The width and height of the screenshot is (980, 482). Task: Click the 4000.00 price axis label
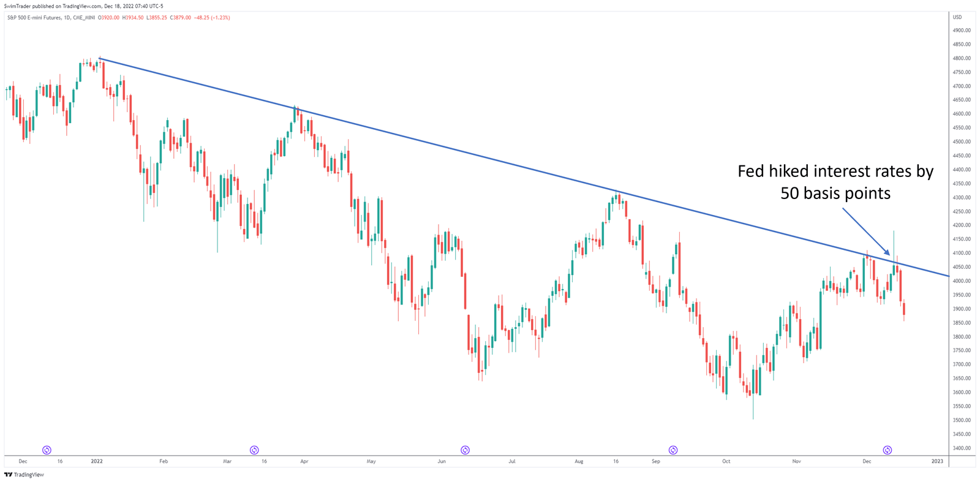click(962, 281)
